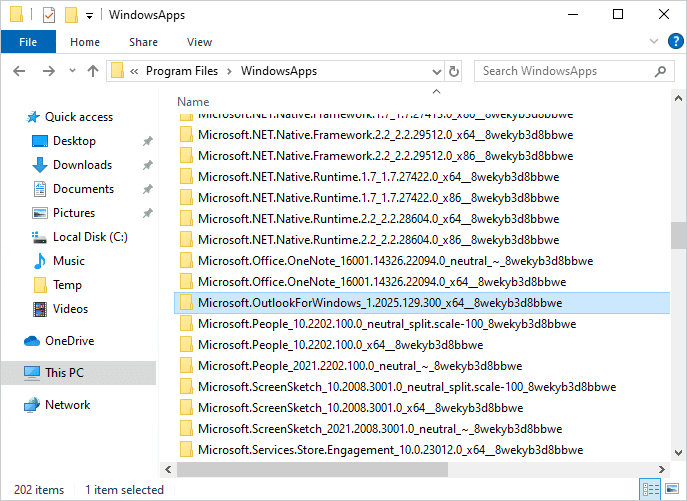Open Pictures in the navigation pane

point(74,213)
